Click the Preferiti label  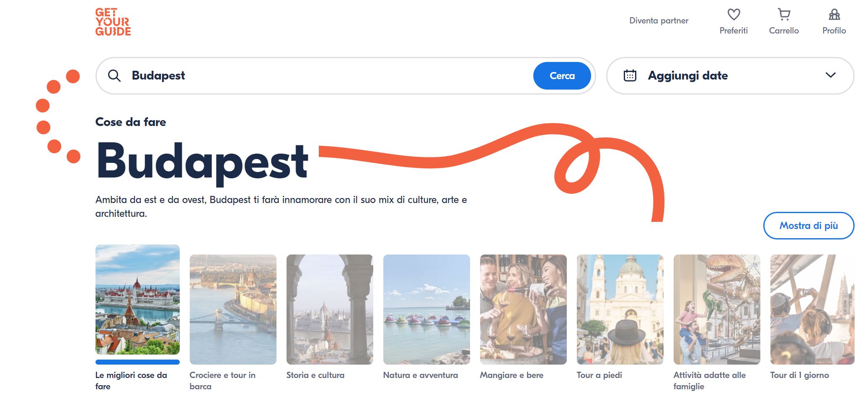(x=734, y=31)
